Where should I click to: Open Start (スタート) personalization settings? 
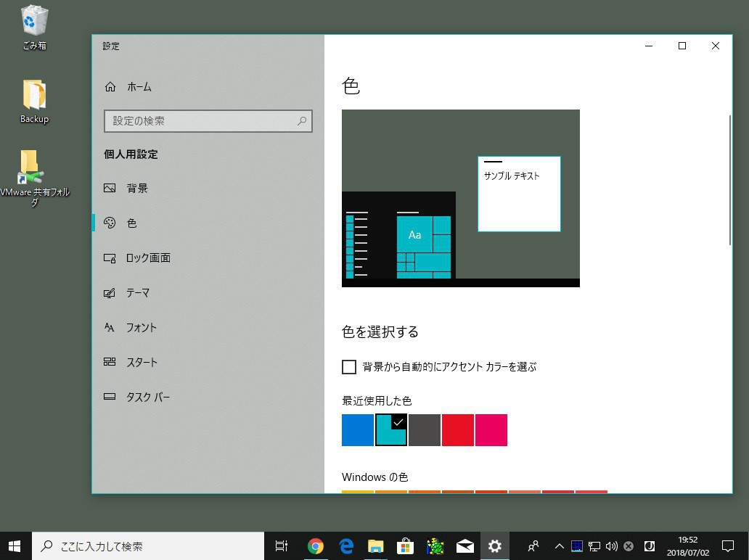click(x=141, y=363)
